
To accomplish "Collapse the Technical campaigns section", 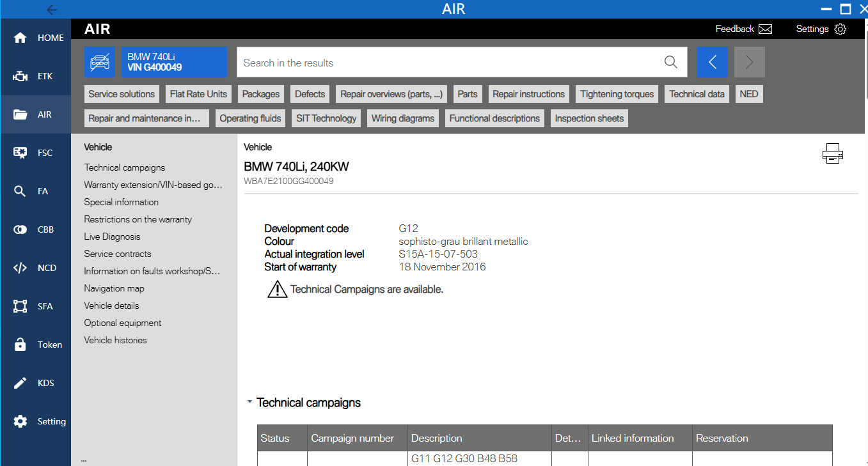I will (x=249, y=403).
